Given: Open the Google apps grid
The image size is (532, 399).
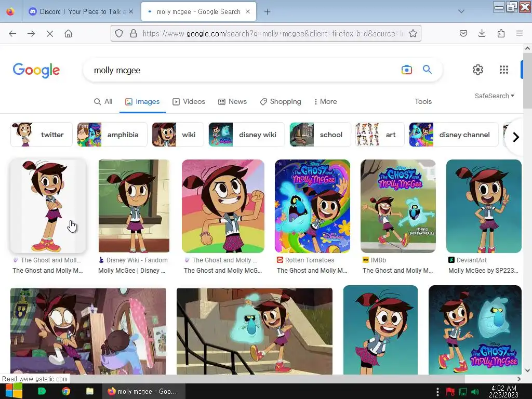Looking at the screenshot, I should [504, 70].
